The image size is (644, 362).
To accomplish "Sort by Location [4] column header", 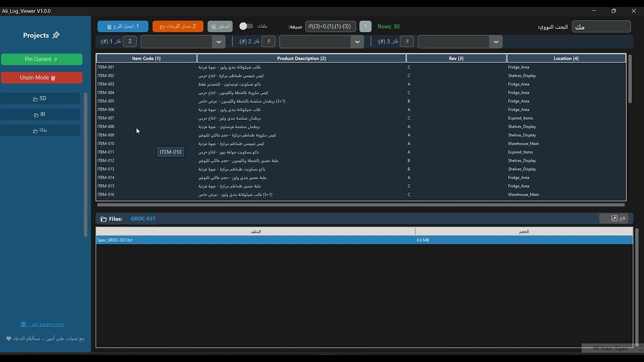I will pyautogui.click(x=566, y=58).
